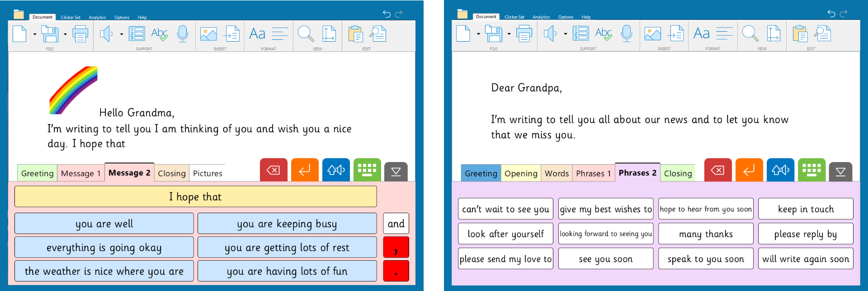Click the red full stop cell
The width and height of the screenshot is (868, 291).
396,271
